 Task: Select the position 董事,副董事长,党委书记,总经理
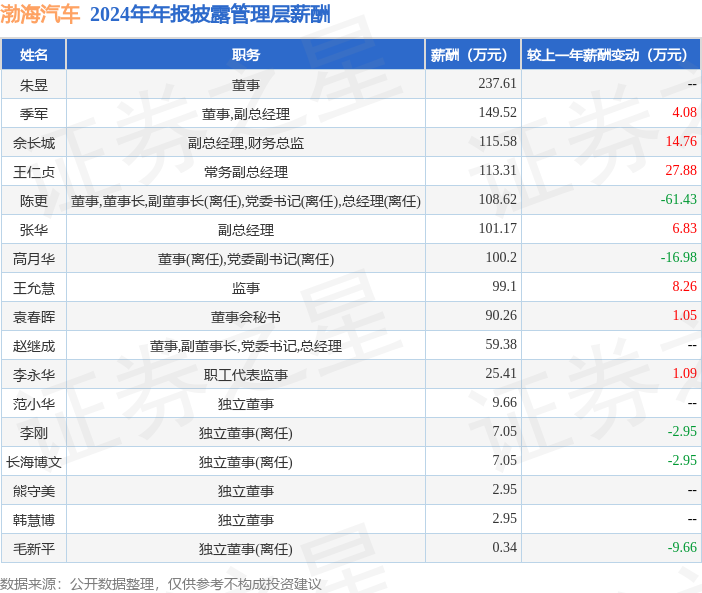pos(246,346)
